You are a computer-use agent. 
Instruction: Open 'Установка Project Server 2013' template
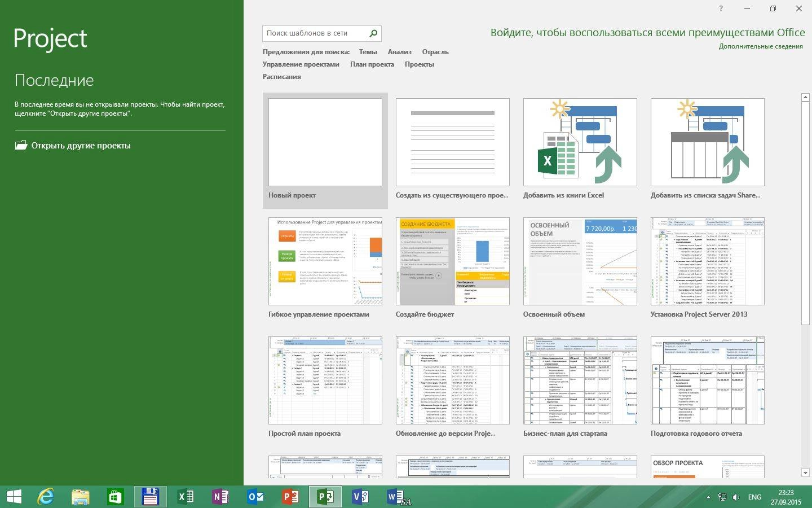707,269
